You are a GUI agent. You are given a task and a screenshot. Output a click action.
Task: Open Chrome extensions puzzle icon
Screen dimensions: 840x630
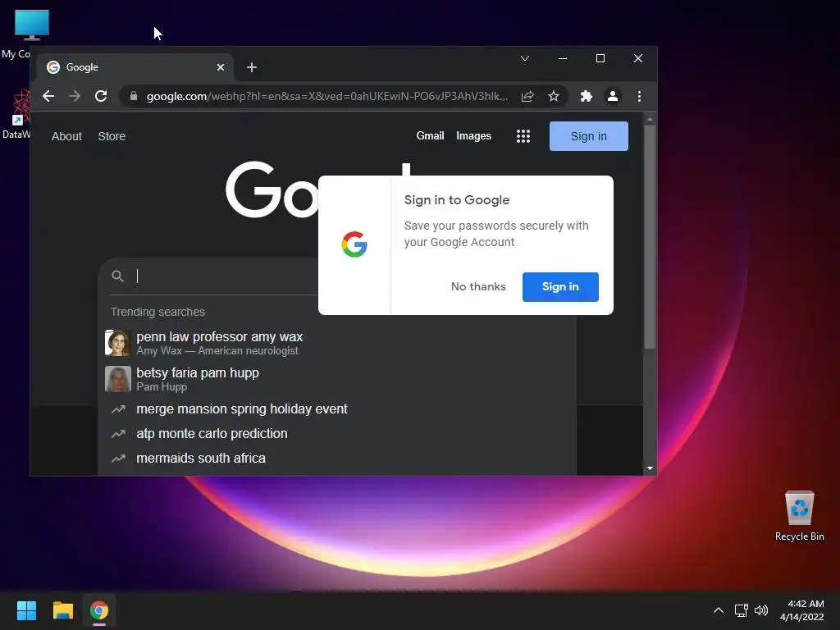[586, 97]
